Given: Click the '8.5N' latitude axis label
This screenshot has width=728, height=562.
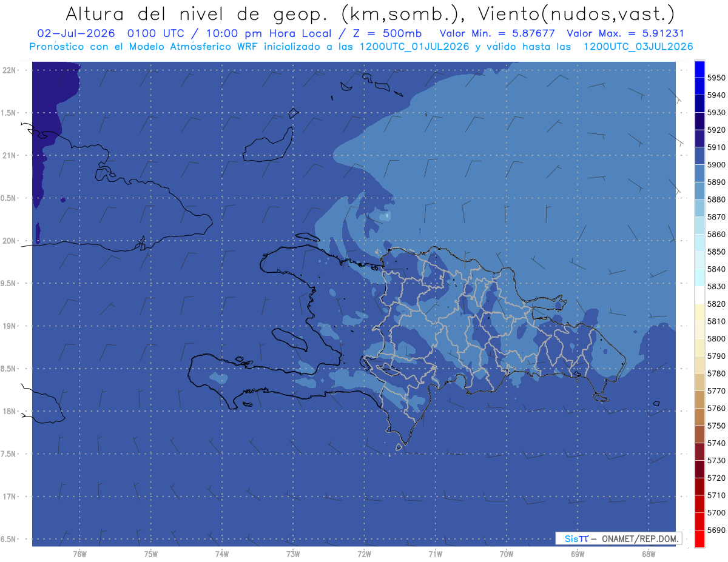Looking at the screenshot, I should 9,369.
